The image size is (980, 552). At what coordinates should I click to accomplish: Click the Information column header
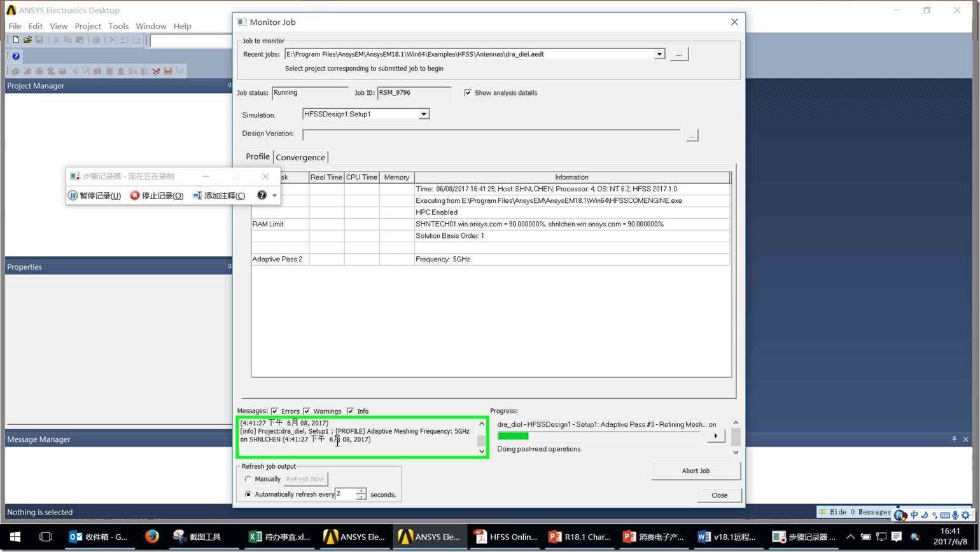[x=571, y=177]
